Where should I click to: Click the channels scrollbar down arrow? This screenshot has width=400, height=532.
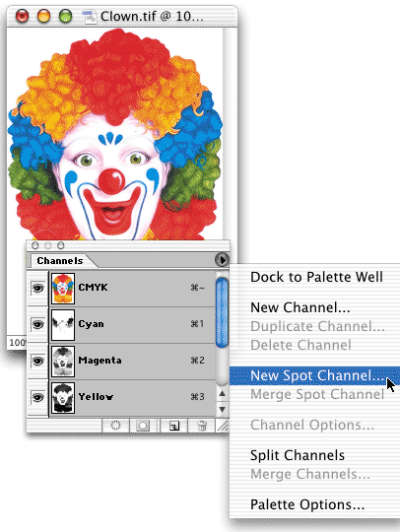tap(223, 409)
